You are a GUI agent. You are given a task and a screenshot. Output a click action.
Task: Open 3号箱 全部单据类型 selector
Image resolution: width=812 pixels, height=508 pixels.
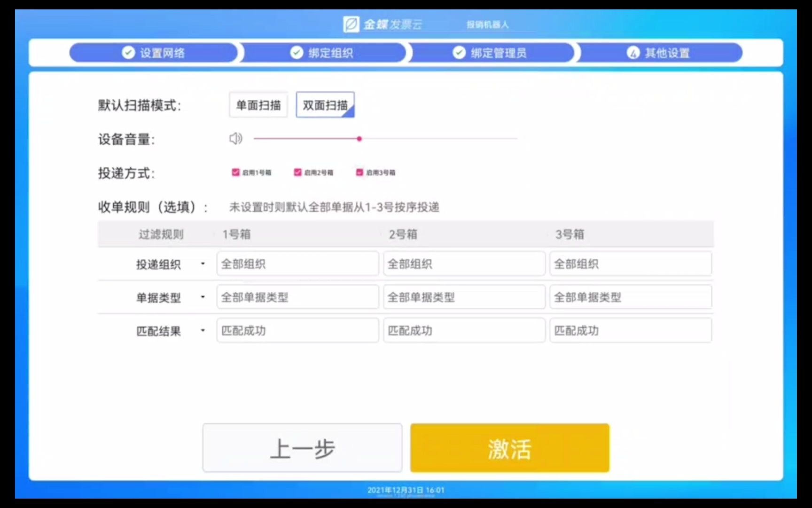click(631, 297)
